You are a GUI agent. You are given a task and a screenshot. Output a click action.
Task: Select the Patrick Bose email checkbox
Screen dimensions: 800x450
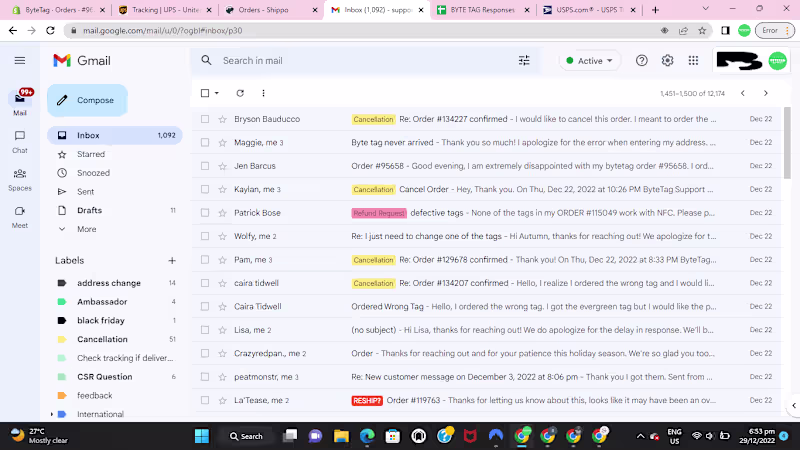pyautogui.click(x=205, y=213)
